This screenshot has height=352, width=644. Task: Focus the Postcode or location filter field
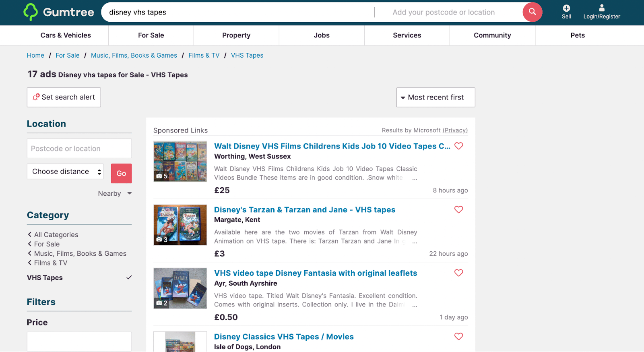(x=79, y=149)
